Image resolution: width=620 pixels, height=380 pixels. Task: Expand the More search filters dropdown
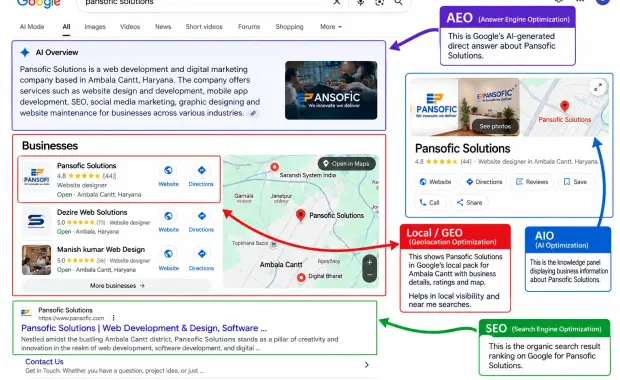(331, 27)
